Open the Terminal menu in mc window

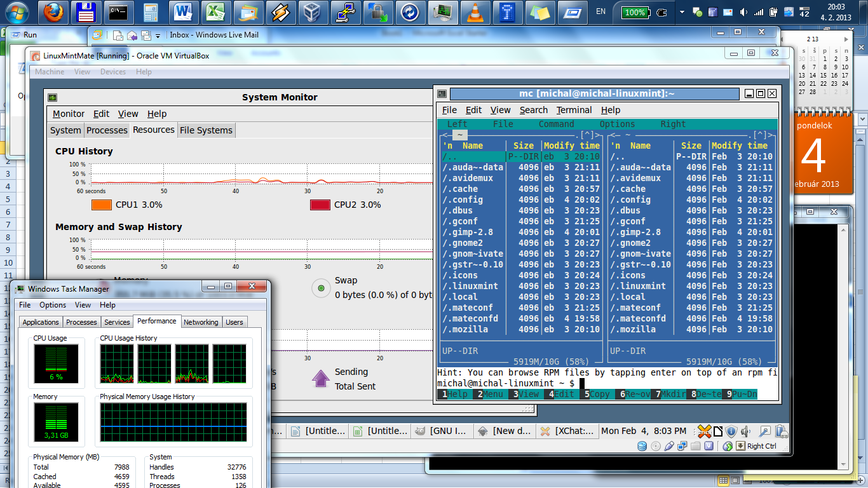click(x=574, y=110)
